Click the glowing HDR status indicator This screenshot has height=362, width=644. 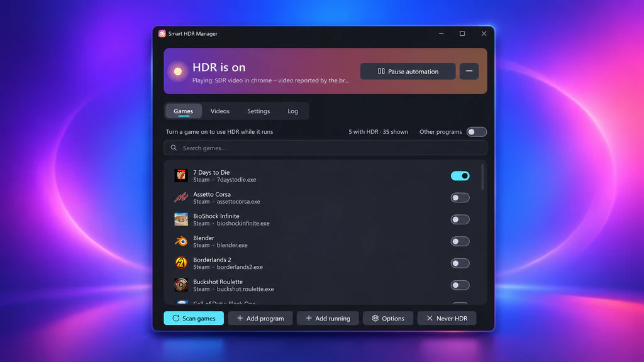point(178,72)
